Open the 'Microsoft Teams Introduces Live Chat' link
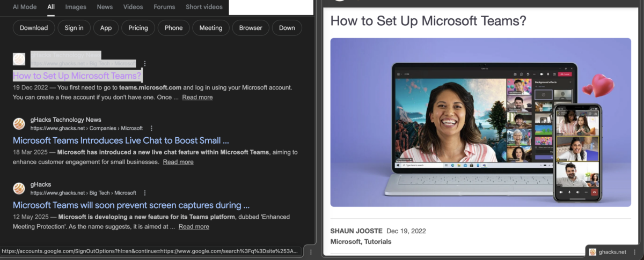 click(x=121, y=140)
